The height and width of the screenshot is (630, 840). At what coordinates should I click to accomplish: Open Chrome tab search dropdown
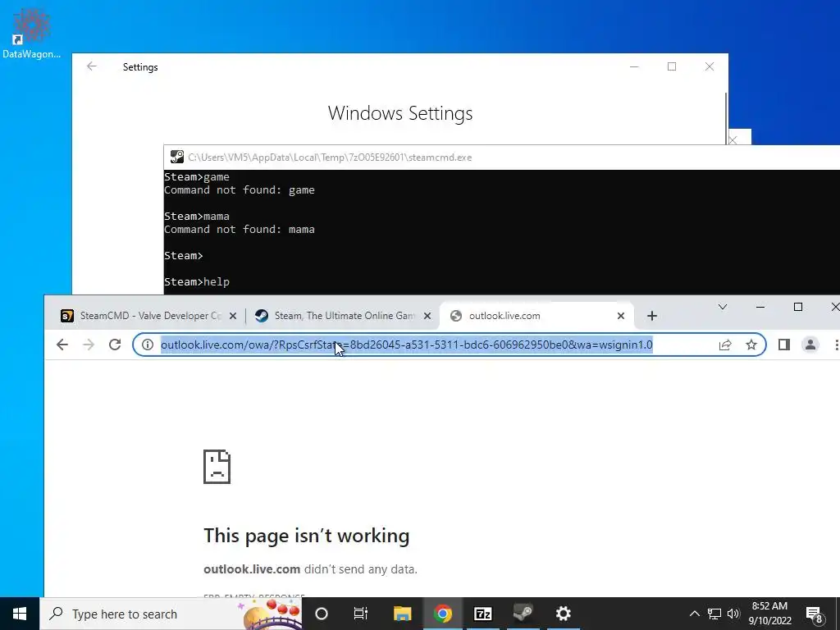click(722, 307)
